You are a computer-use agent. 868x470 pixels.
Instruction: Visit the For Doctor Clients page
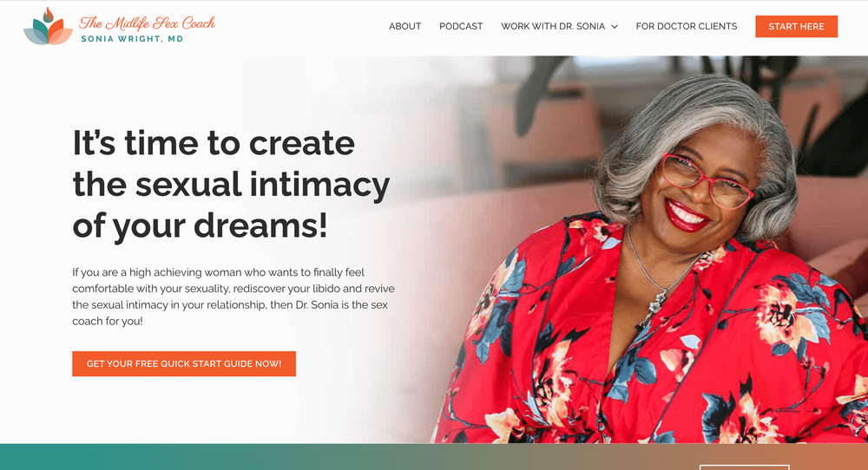[x=687, y=27]
